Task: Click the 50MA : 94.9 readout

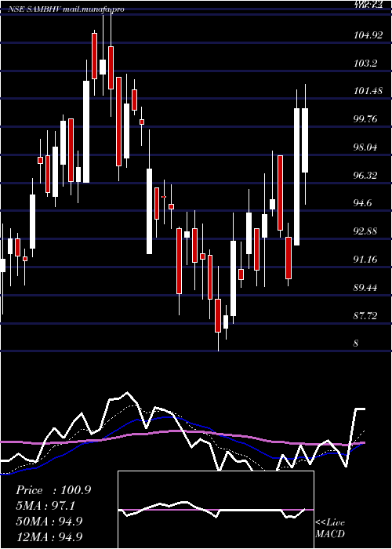Action: (49, 521)
